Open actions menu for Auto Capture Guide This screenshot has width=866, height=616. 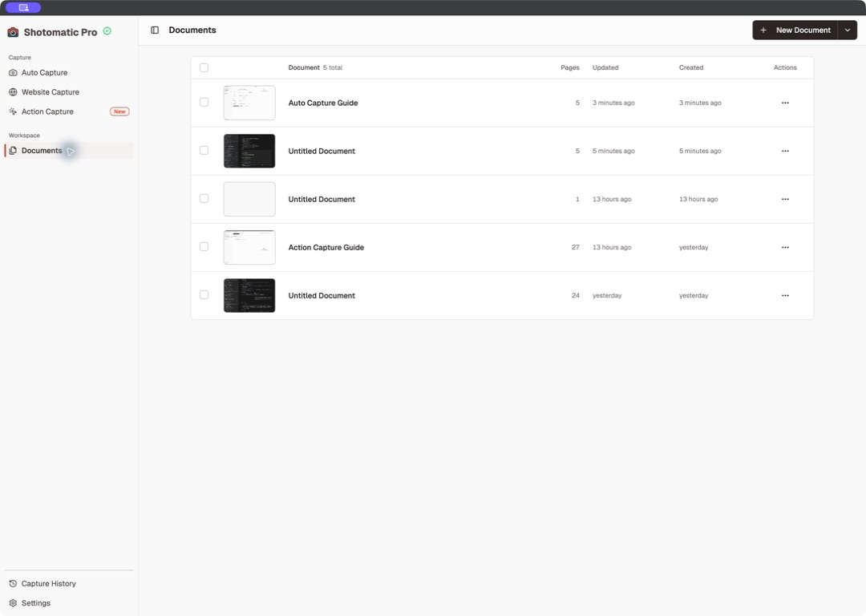[x=785, y=103]
